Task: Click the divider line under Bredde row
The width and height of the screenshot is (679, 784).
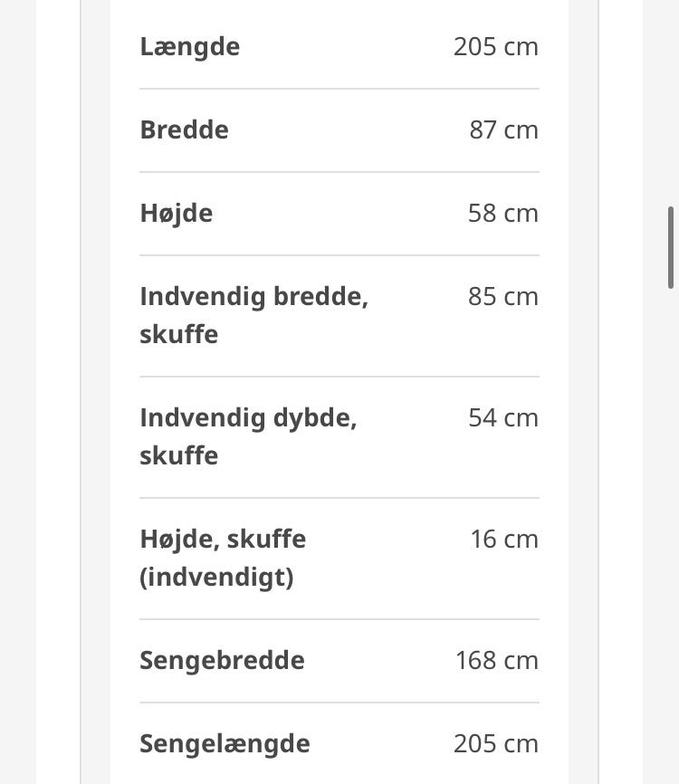Action: click(x=339, y=172)
